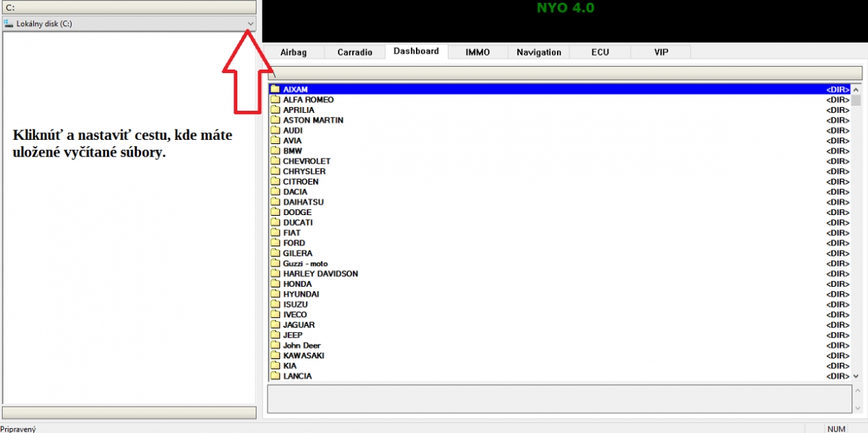Switch to the Navigation tab
Viewport: 868px width, 433px height.
(538, 52)
